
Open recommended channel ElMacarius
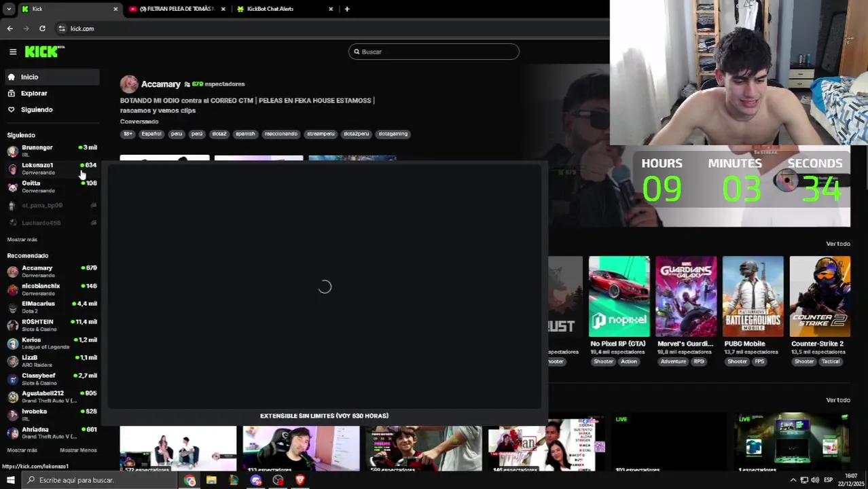pyautogui.click(x=52, y=307)
